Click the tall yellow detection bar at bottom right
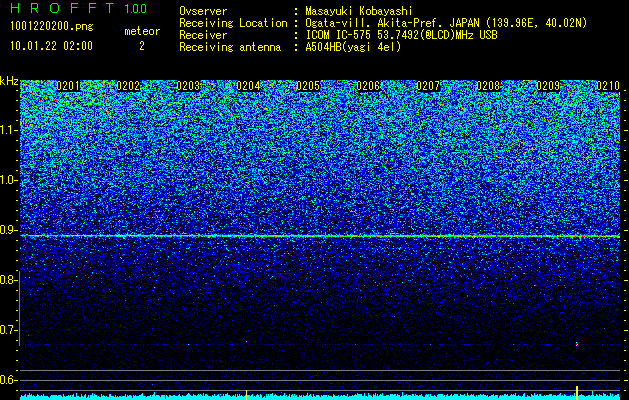This screenshot has width=629, height=400. point(577,392)
